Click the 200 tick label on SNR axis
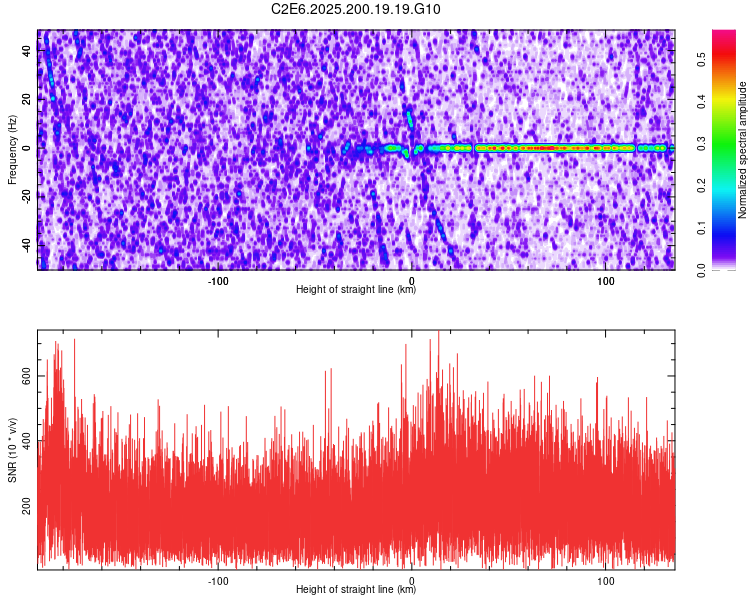Screen dimensions: 750x600 coord(27,506)
